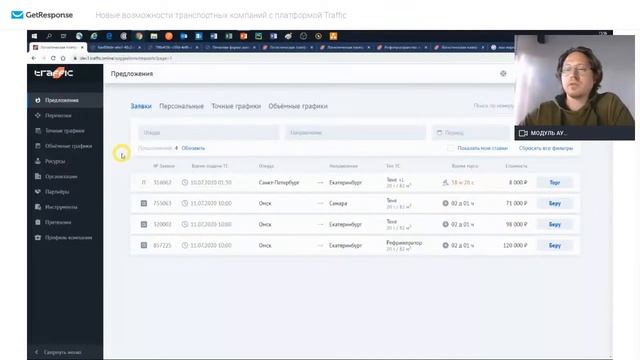
Task: Click the Стоимость column header
Action: click(516, 166)
